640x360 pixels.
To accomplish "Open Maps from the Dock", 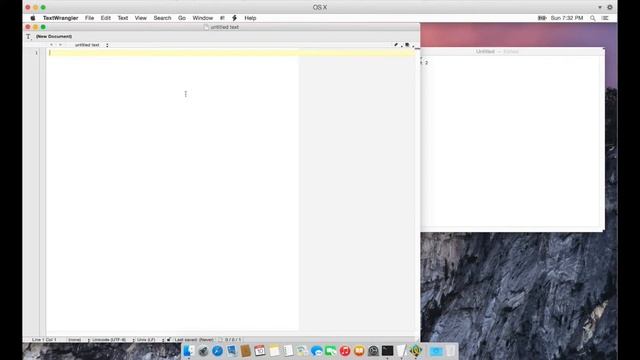I will [302, 351].
